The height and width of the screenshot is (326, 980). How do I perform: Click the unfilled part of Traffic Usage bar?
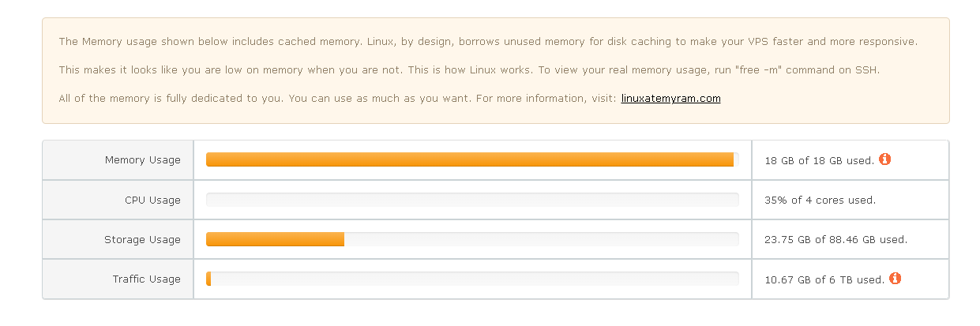(x=474, y=279)
